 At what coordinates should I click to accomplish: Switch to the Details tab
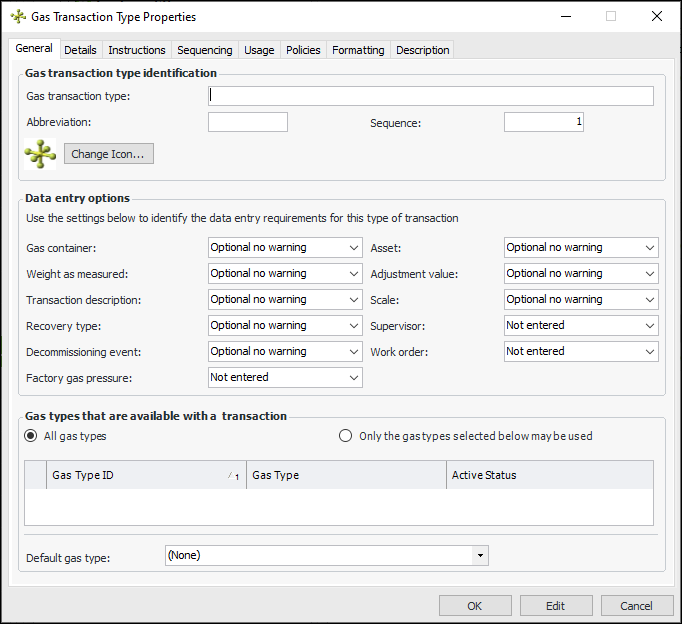tap(80, 50)
